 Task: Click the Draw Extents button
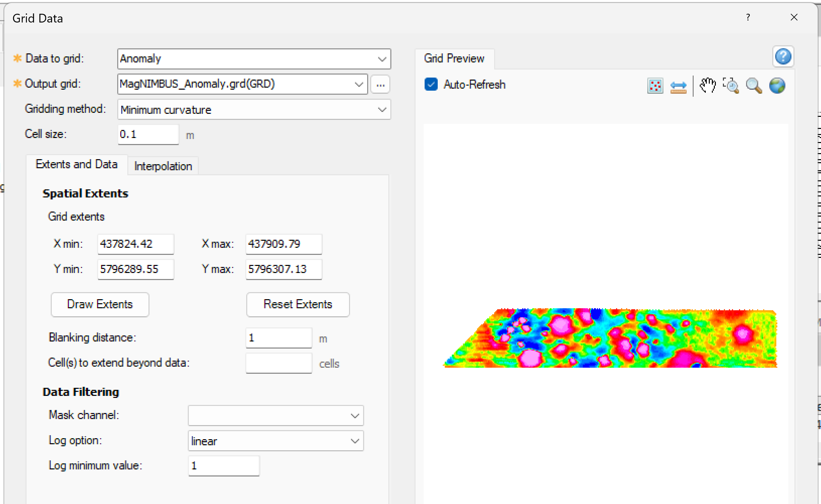click(100, 304)
